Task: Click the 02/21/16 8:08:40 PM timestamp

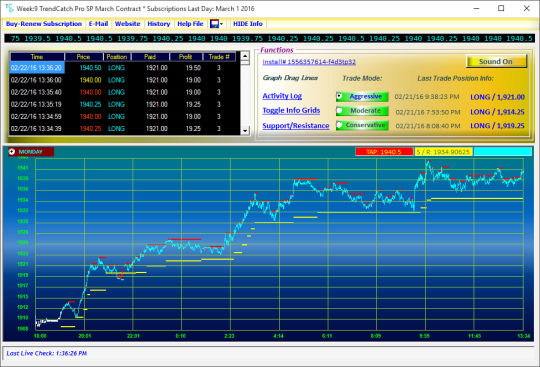Action: click(x=428, y=126)
